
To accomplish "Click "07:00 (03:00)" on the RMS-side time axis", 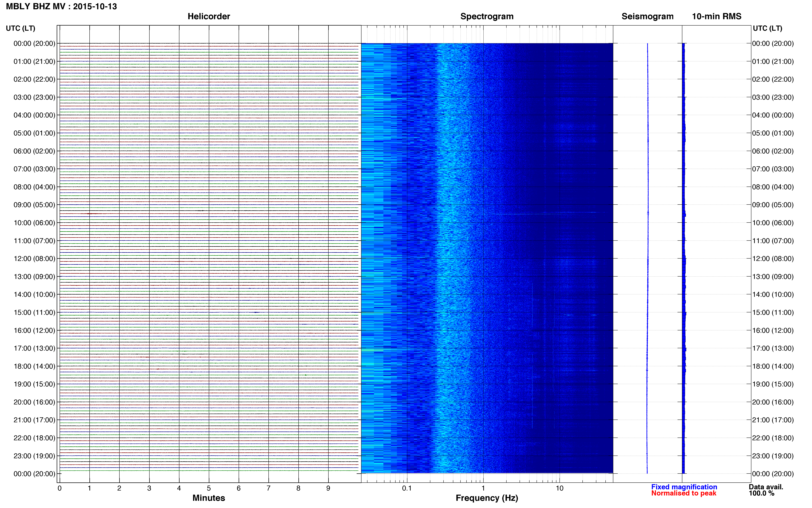I will pos(773,169).
